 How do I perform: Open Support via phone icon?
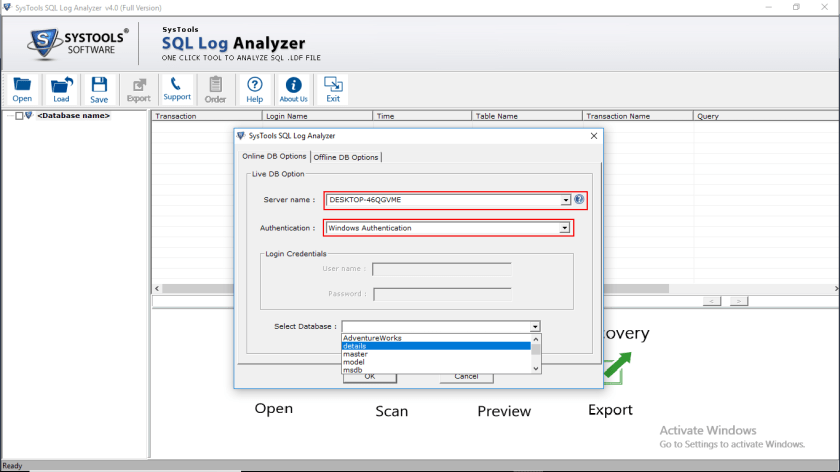click(177, 89)
